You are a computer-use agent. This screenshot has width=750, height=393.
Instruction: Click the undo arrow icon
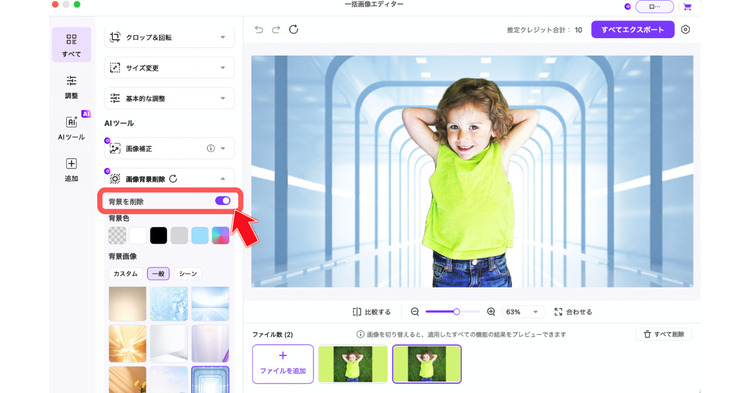coord(259,30)
